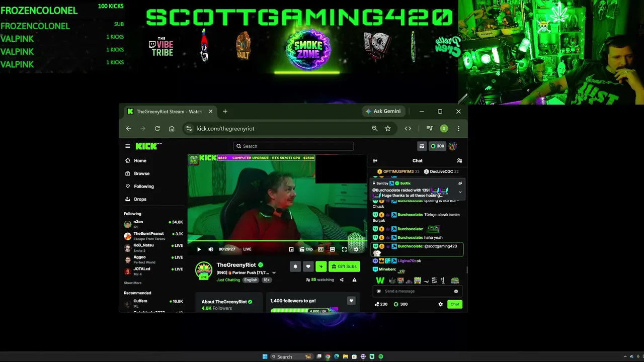The image size is (644, 362).
Task: Hide the pinned BotRix message
Action: click(x=460, y=184)
